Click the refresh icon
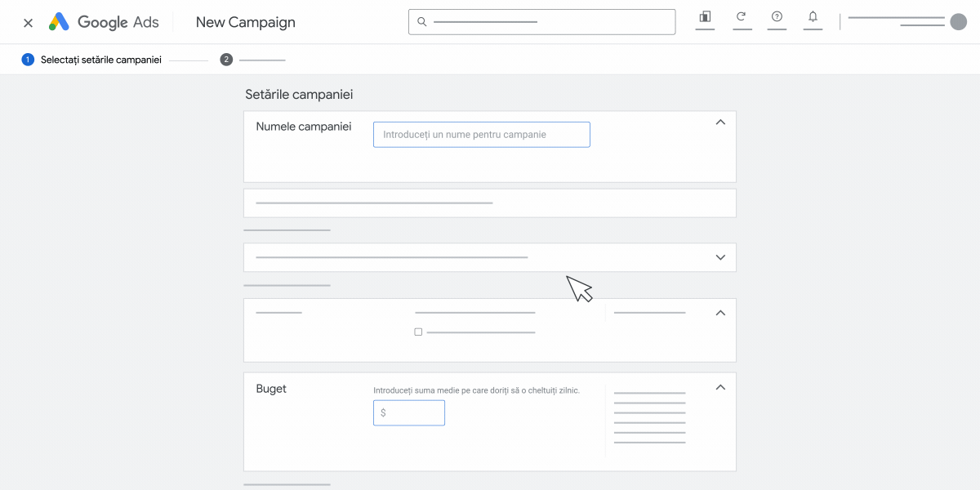The image size is (980, 490). pyautogui.click(x=742, y=17)
